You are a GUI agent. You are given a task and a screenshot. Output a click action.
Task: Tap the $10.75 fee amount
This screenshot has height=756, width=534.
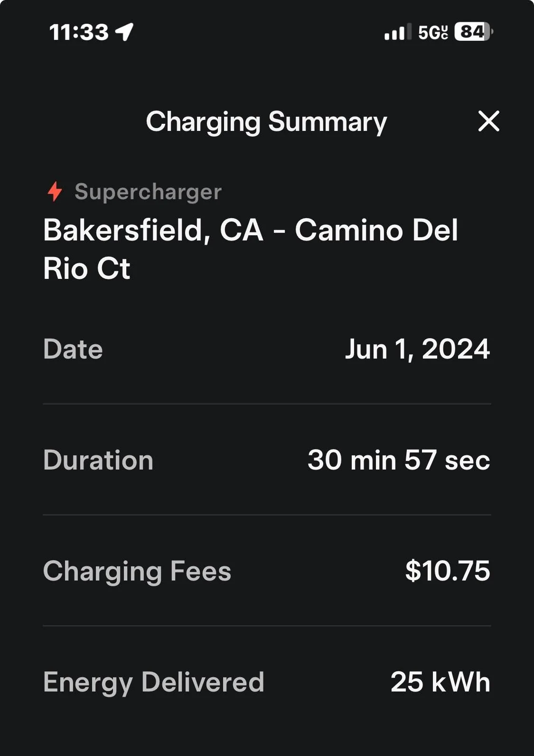tap(448, 571)
